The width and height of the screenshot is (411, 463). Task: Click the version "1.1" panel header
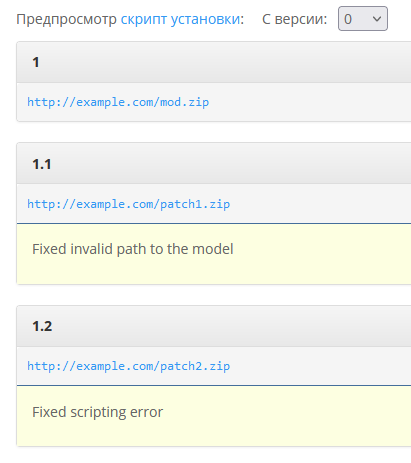tap(214, 164)
